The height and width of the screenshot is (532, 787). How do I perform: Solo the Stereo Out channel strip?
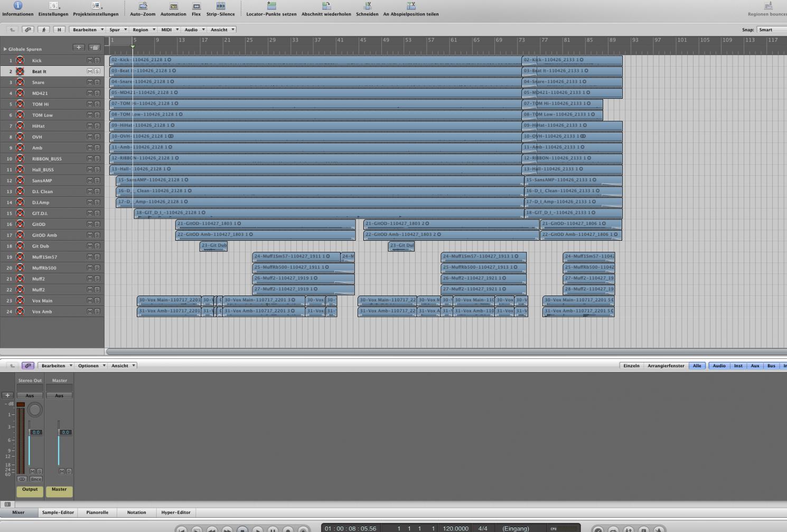tap(40, 471)
